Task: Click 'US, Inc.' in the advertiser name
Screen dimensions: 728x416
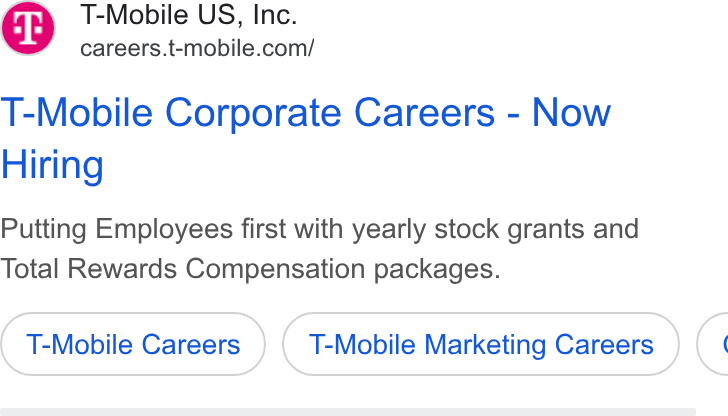Action: click(247, 15)
